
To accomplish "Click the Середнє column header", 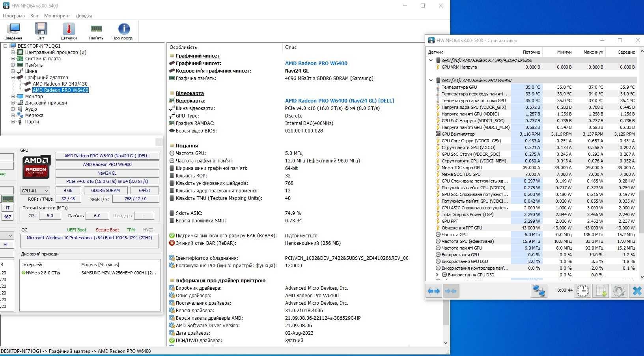I will coord(621,52).
